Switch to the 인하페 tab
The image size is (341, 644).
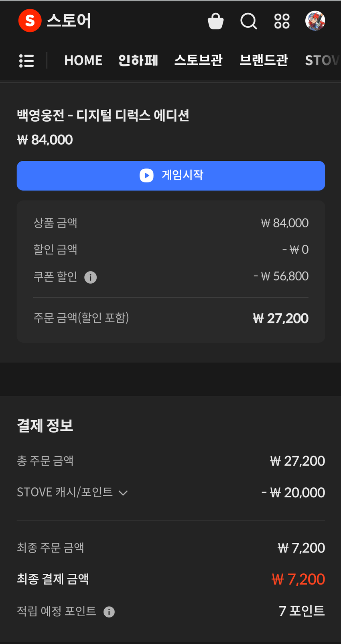pos(138,60)
